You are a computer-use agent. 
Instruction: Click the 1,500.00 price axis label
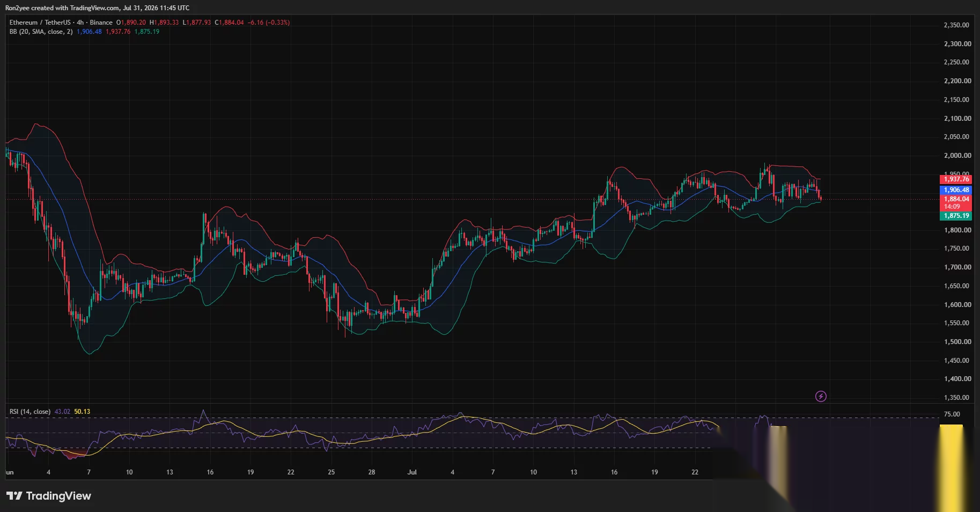[x=957, y=342]
